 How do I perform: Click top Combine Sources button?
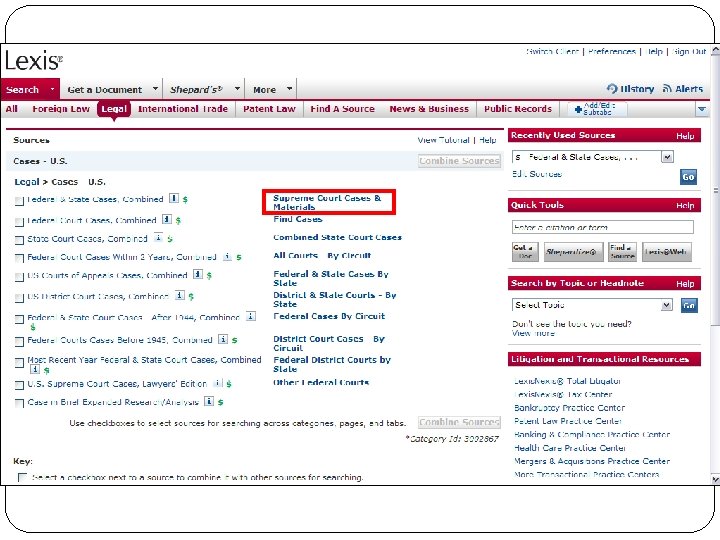click(x=459, y=161)
